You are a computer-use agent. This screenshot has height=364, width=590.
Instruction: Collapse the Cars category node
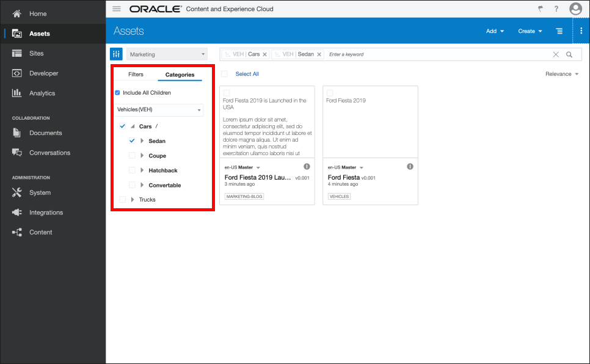(133, 126)
